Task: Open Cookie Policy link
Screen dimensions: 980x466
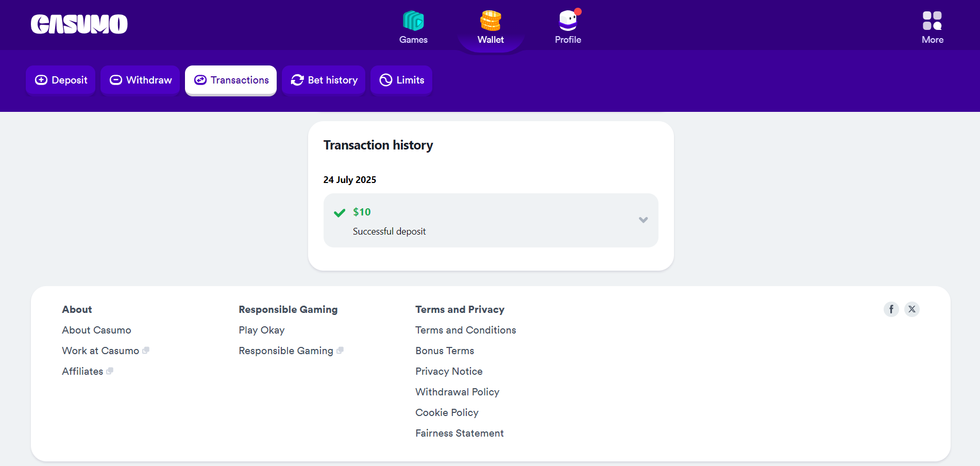Action: 447,412
